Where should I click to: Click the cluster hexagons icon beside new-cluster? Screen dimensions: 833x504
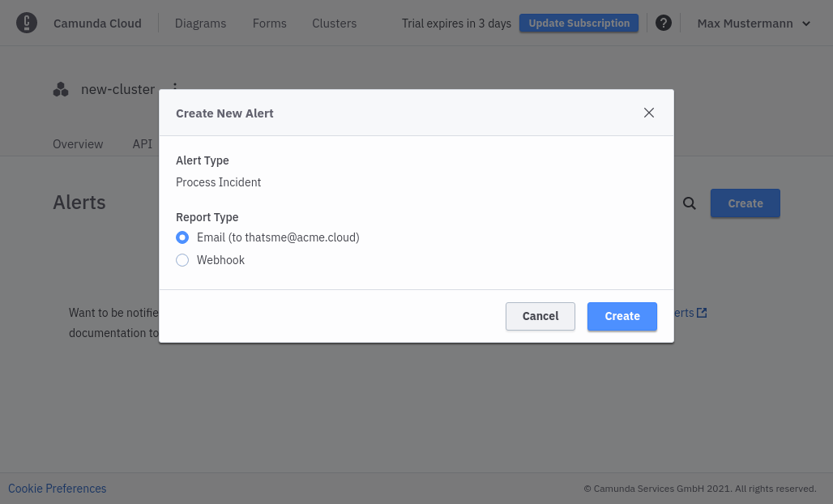point(61,89)
